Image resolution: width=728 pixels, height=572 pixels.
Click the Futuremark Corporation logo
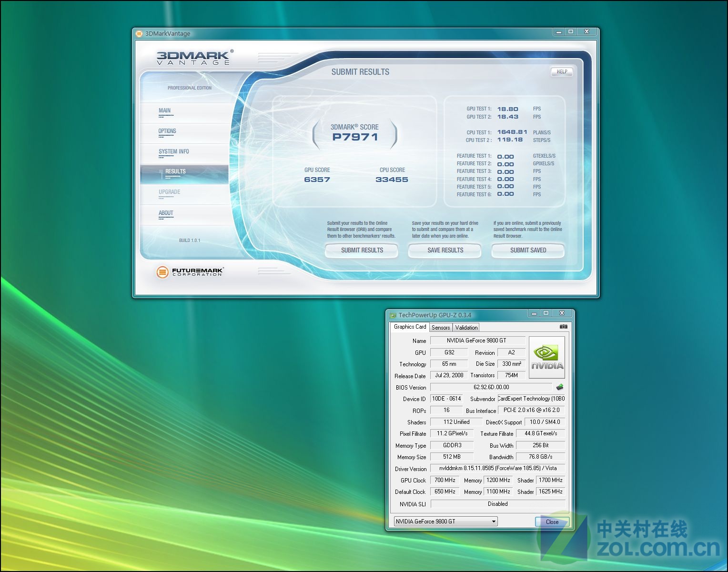click(x=190, y=272)
